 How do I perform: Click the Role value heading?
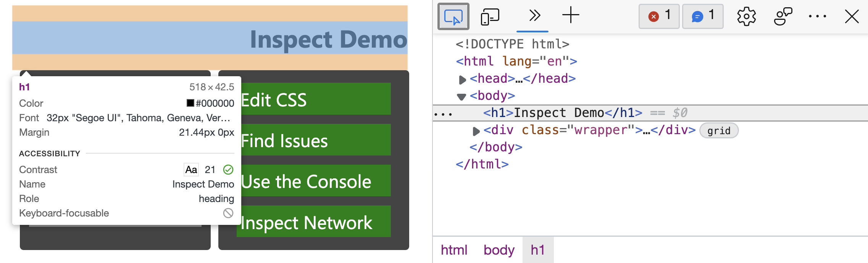216,199
